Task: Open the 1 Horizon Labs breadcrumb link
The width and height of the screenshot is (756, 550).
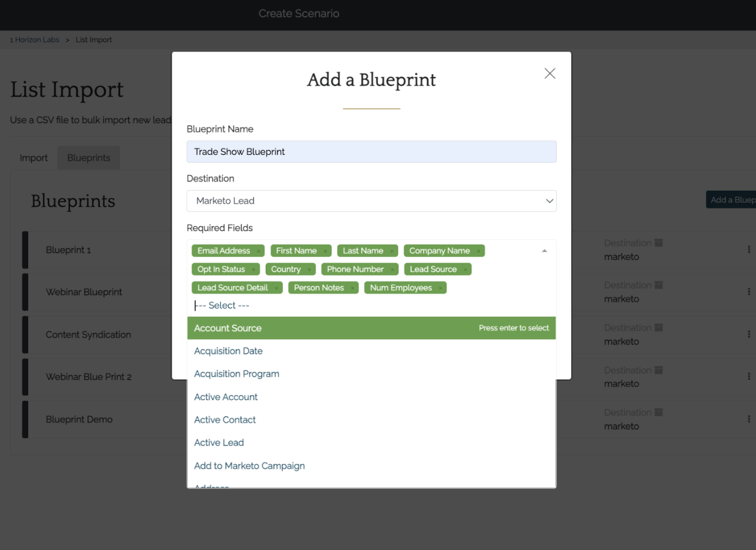Action: tap(35, 40)
